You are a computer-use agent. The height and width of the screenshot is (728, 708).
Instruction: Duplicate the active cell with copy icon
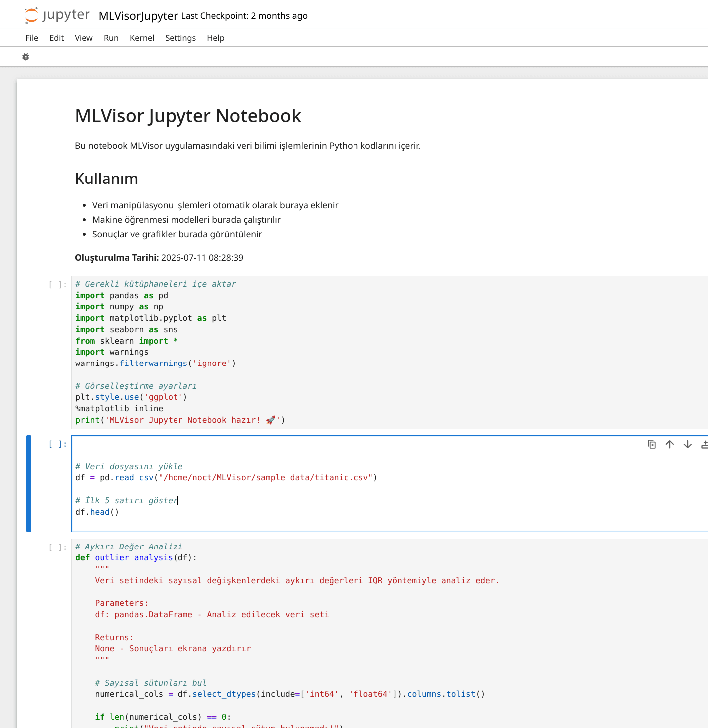click(x=652, y=444)
